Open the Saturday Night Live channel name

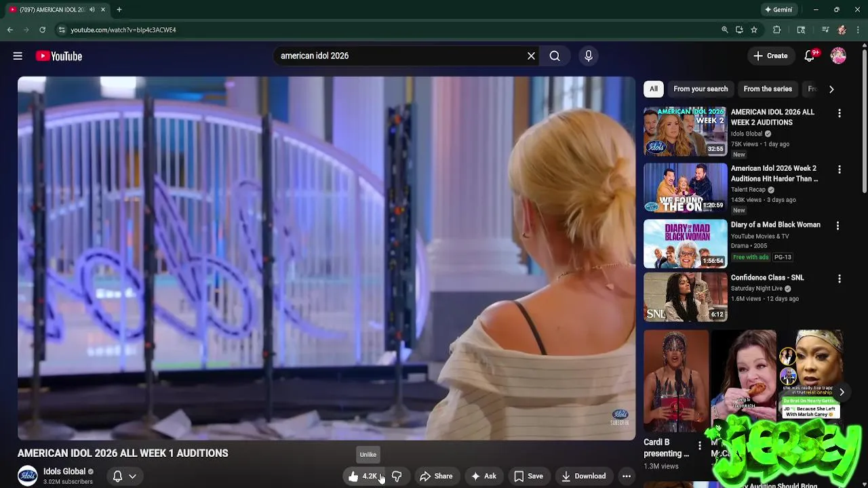tap(757, 289)
